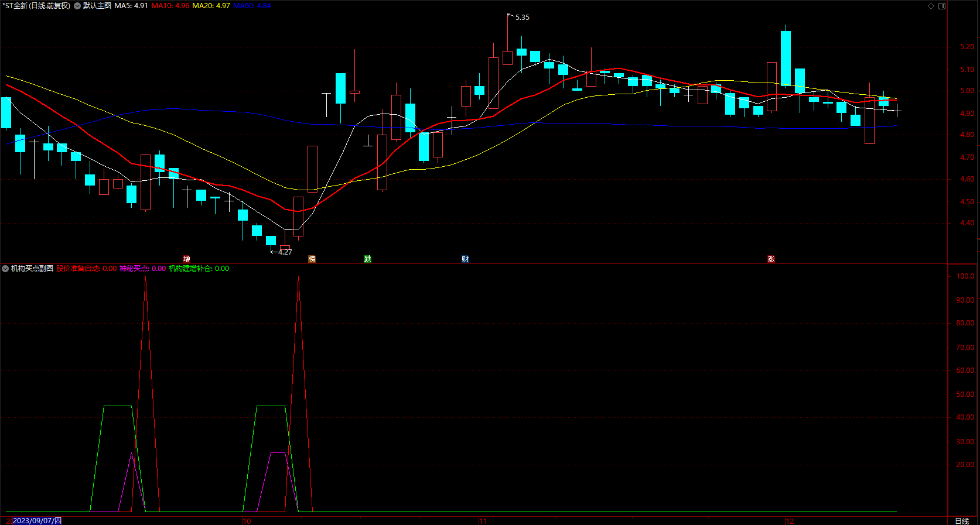The width and height of the screenshot is (980, 525).
Task: Click the 机构建增补仓: 0.00 label
Action: (199, 269)
